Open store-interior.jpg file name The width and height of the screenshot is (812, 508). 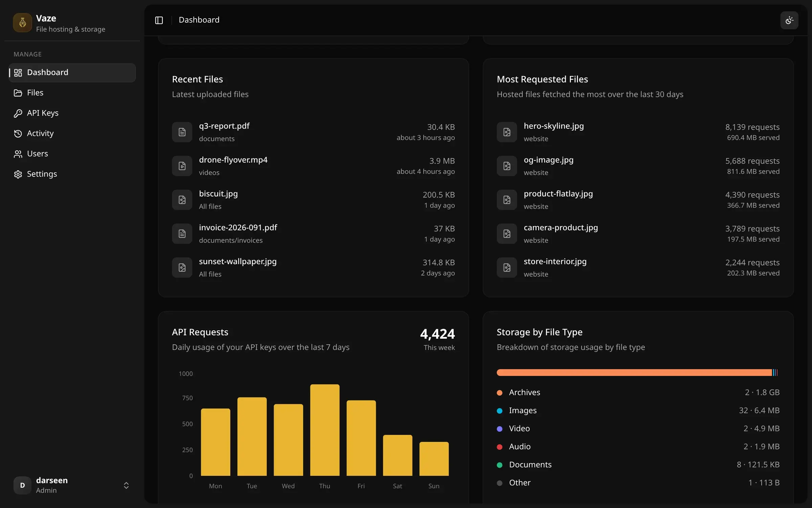coord(555,261)
